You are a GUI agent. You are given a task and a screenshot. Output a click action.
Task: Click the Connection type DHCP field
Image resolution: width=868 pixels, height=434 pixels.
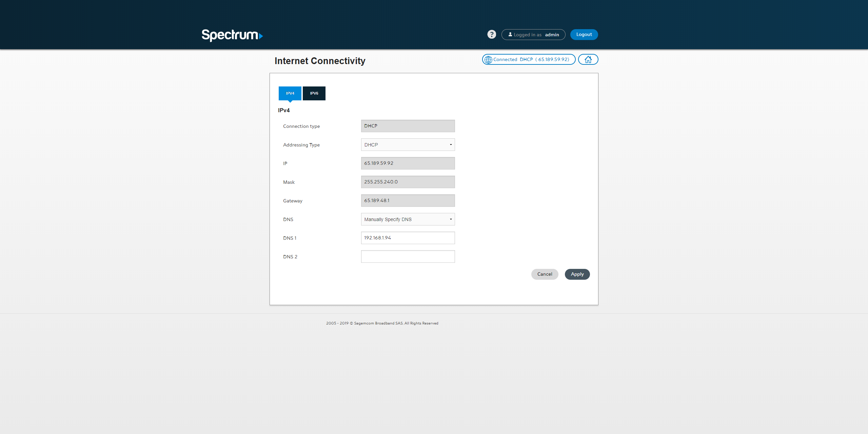click(407, 126)
